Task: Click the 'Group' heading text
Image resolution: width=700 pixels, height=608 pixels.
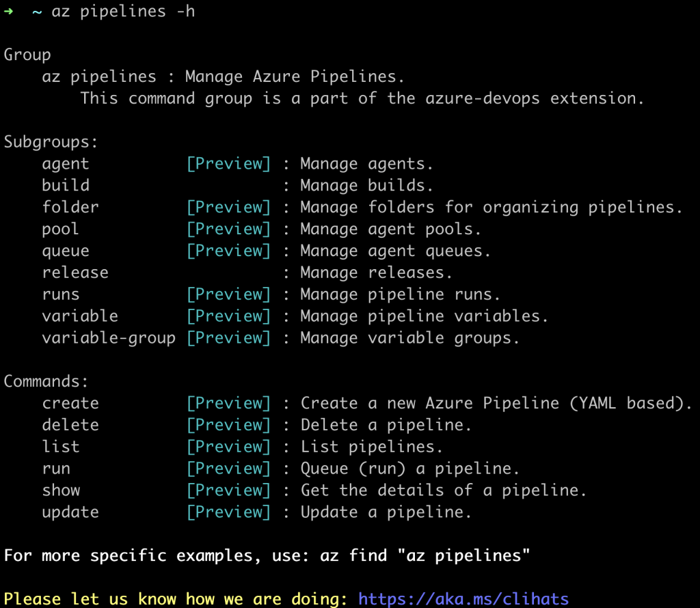Action: [x=27, y=55]
